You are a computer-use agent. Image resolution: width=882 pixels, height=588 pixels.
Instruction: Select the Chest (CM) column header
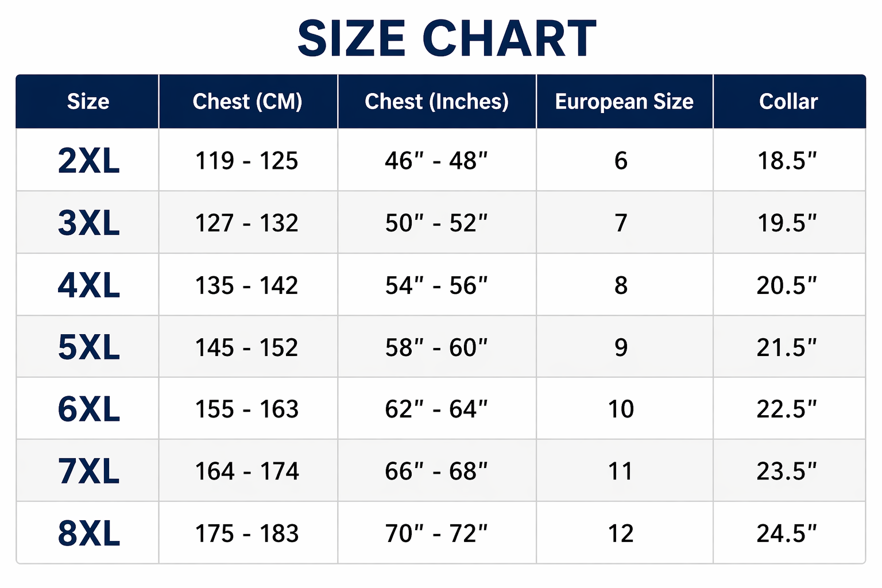tap(247, 102)
